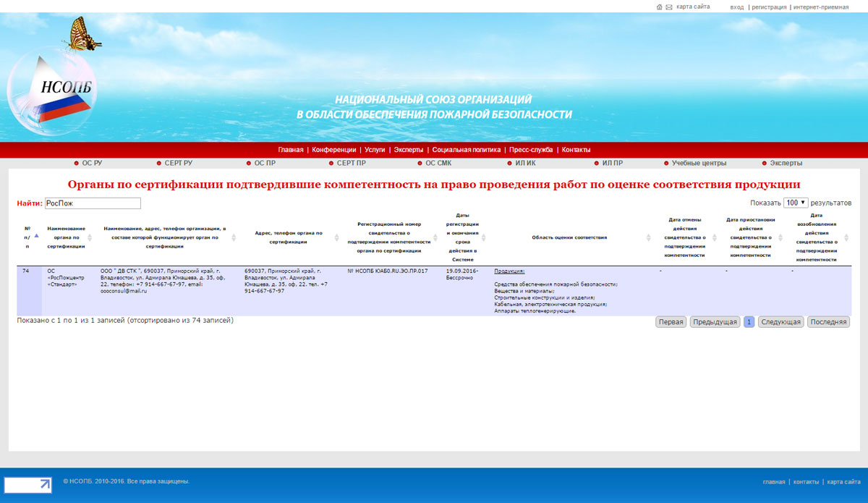Screen dimensions: 868x503
Task: Sort by № п/п column arrow
Action: pyautogui.click(x=37, y=235)
